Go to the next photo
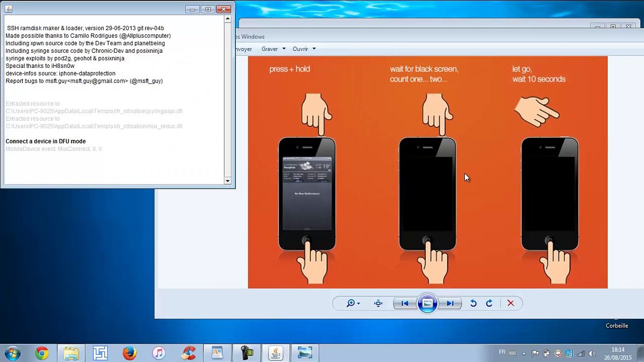Image resolution: width=644 pixels, height=362 pixels. tap(450, 303)
